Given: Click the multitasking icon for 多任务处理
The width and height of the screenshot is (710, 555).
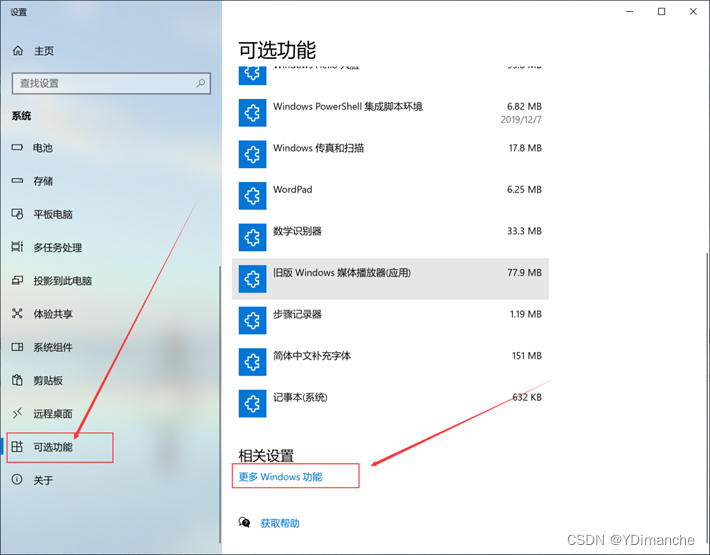Looking at the screenshot, I should 17,247.
